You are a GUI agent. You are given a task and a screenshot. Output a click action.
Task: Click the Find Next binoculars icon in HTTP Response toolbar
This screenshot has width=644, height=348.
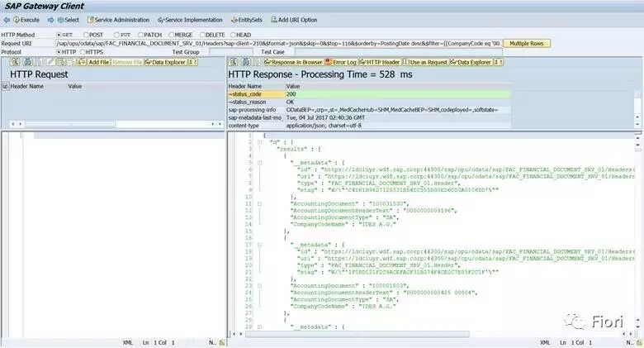pyautogui.click(x=246, y=62)
